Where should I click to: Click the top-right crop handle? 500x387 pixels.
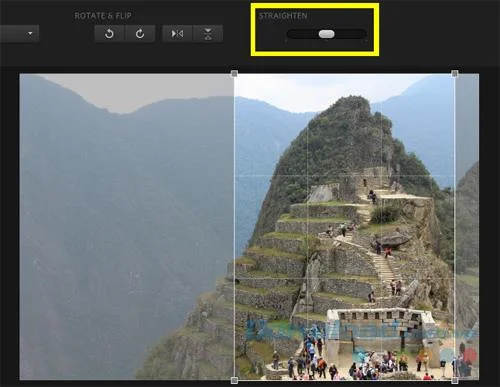(x=455, y=73)
